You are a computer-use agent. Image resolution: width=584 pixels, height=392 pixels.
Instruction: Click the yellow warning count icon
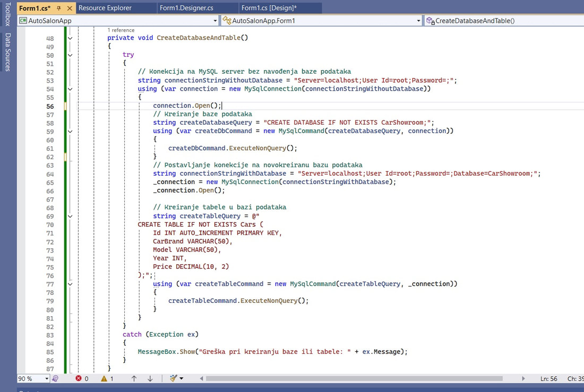(x=104, y=379)
